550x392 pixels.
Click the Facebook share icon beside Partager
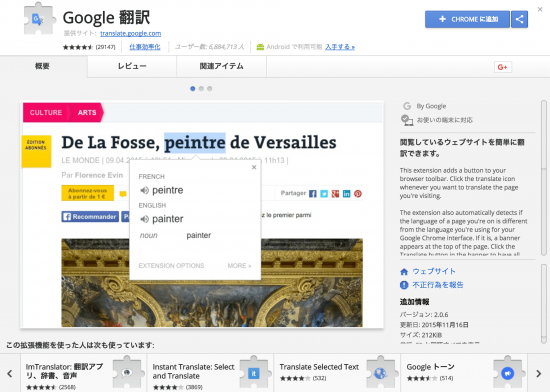[313, 194]
